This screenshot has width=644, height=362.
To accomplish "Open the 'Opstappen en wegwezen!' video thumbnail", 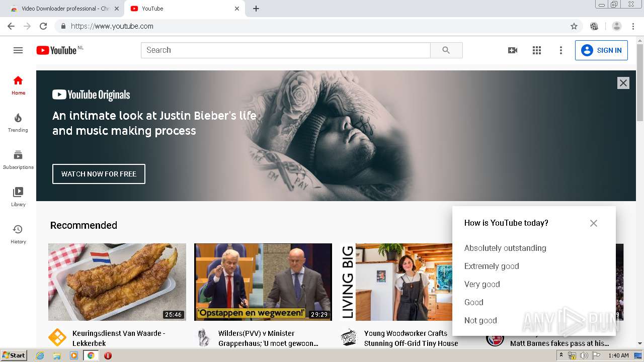I will click(263, 282).
